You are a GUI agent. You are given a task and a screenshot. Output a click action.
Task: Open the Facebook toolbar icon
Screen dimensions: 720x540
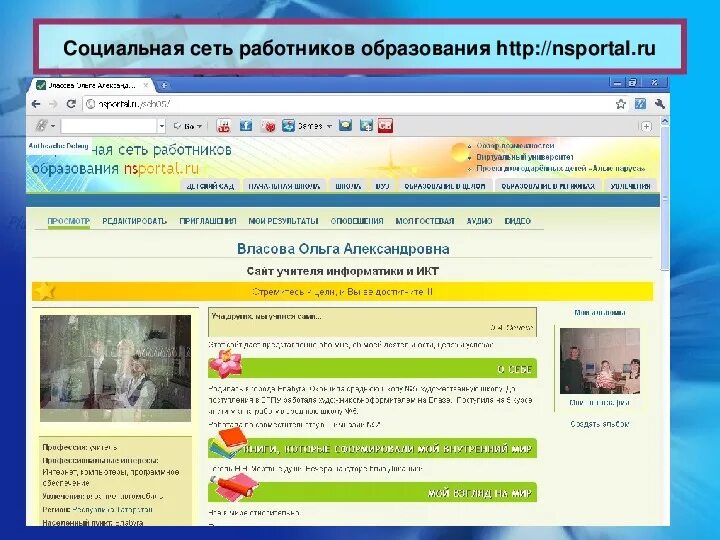click(246, 125)
